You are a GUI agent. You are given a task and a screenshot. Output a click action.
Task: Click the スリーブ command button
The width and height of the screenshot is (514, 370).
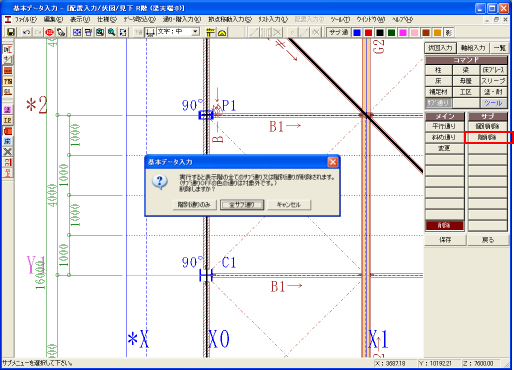tap(493, 81)
